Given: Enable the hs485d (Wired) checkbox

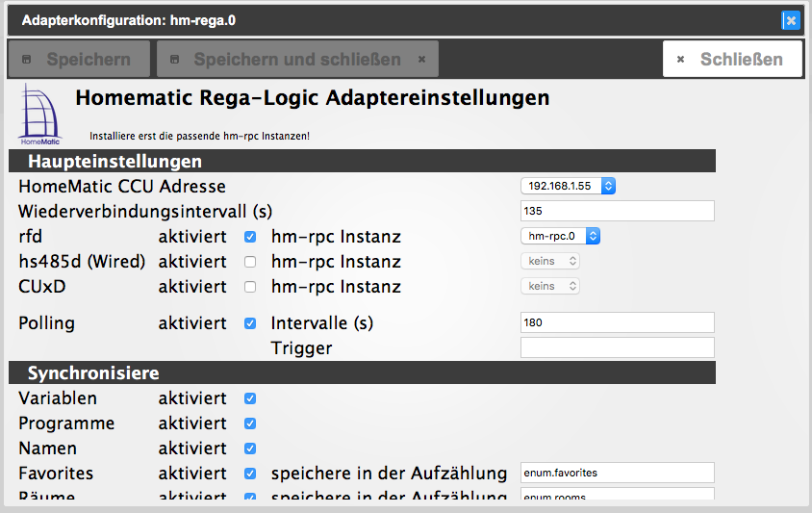Looking at the screenshot, I should pyautogui.click(x=250, y=262).
